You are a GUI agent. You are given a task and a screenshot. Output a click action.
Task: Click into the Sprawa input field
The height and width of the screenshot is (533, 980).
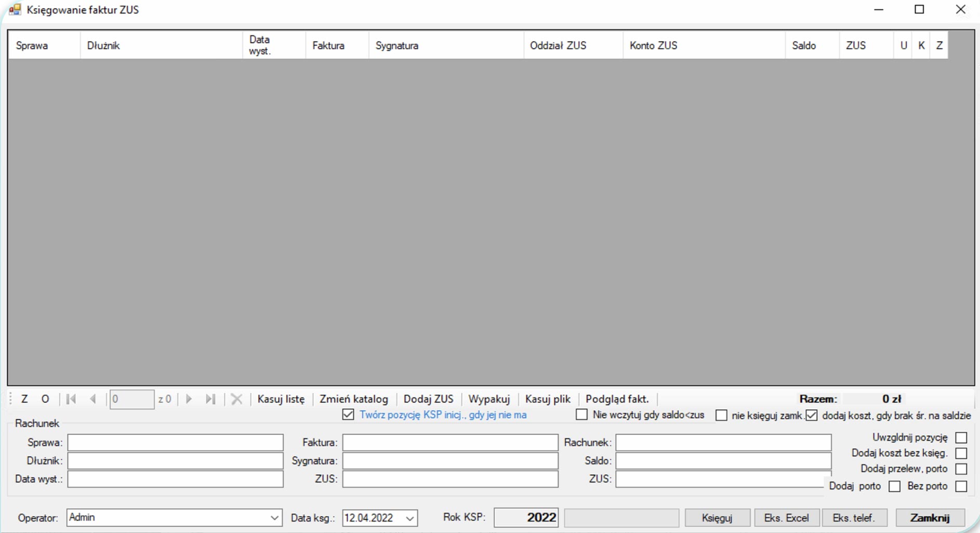pyautogui.click(x=175, y=443)
